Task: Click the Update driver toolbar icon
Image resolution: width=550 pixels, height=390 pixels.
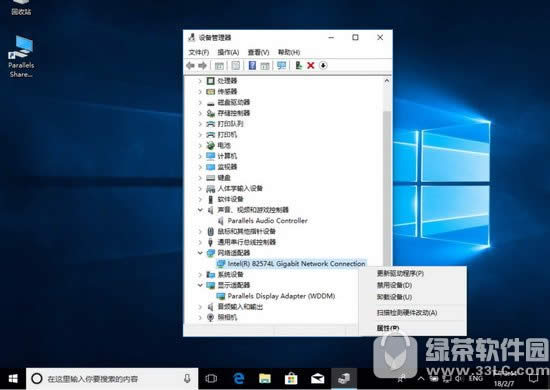Action: (x=299, y=65)
